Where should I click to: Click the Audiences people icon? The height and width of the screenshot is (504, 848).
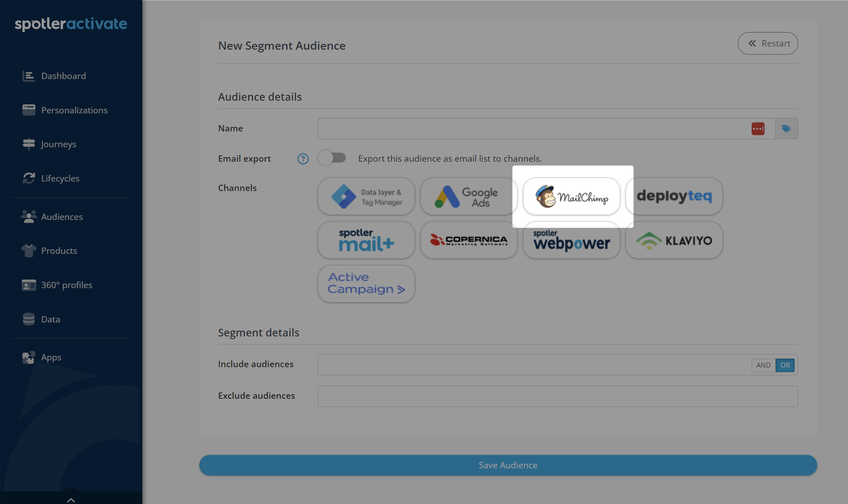[x=28, y=217]
